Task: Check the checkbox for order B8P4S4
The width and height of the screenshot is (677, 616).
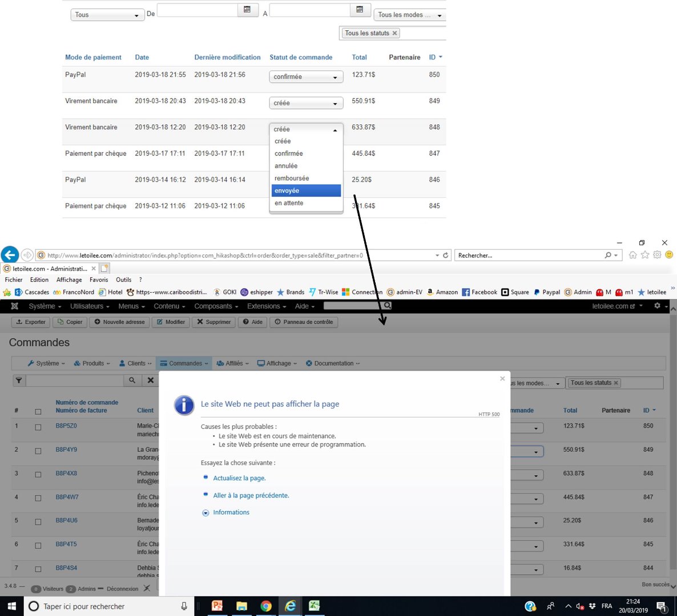Action: [x=38, y=569]
